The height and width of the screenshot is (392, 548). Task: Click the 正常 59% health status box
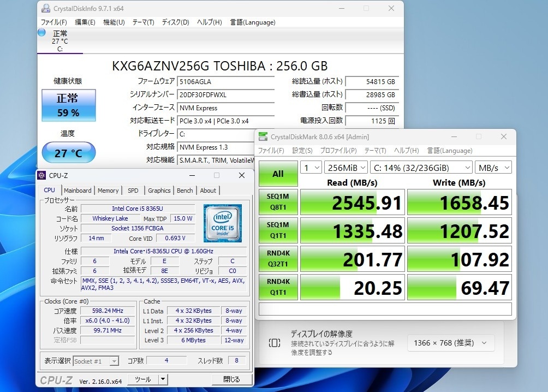[68, 105]
